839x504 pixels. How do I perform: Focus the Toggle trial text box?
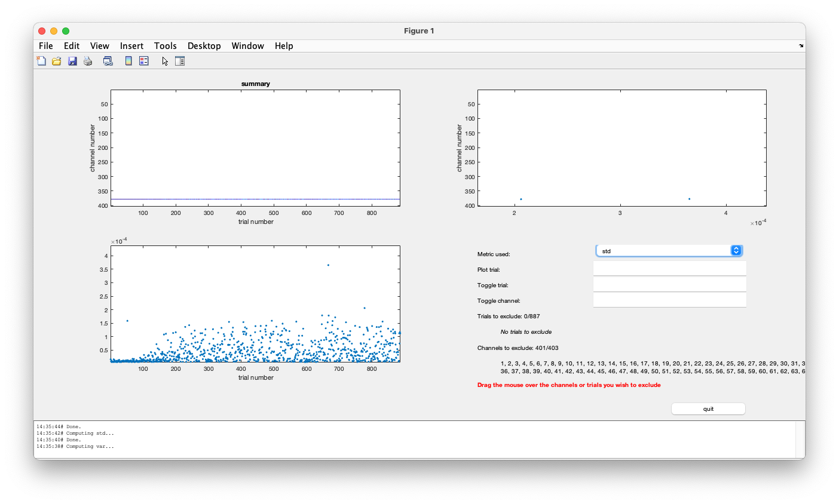pyautogui.click(x=669, y=284)
